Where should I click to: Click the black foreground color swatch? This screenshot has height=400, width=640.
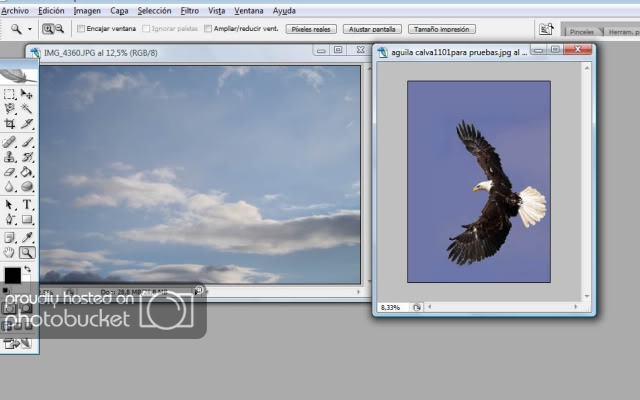coord(12,275)
